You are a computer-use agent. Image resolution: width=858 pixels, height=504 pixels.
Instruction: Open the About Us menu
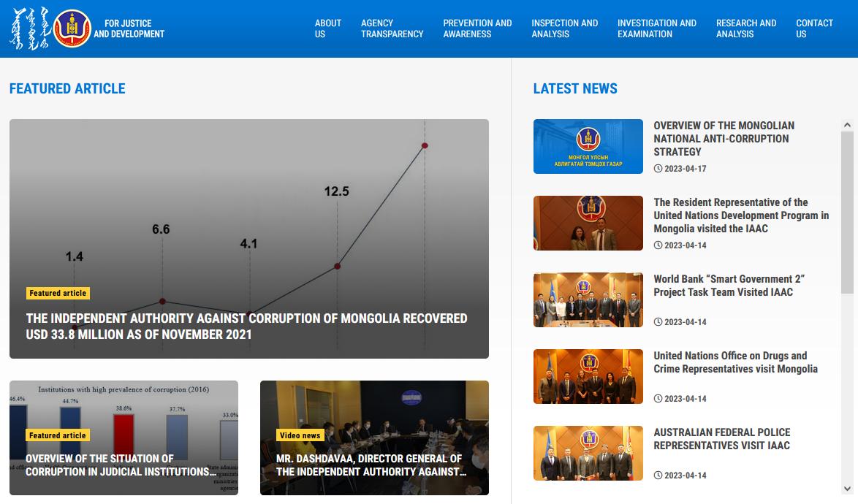327,28
